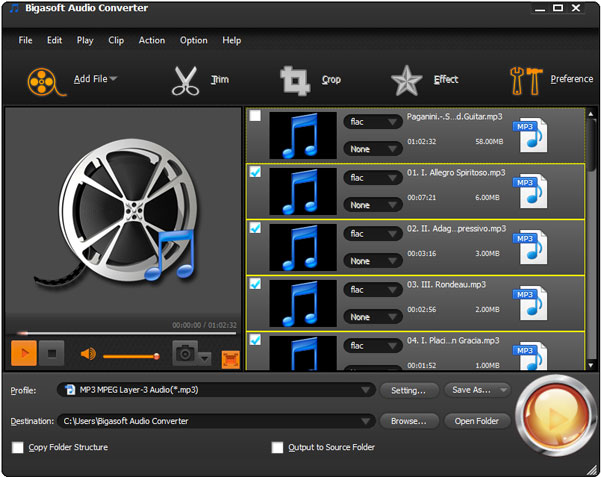Open the Help menu
The height and width of the screenshot is (477, 601).
(232, 40)
